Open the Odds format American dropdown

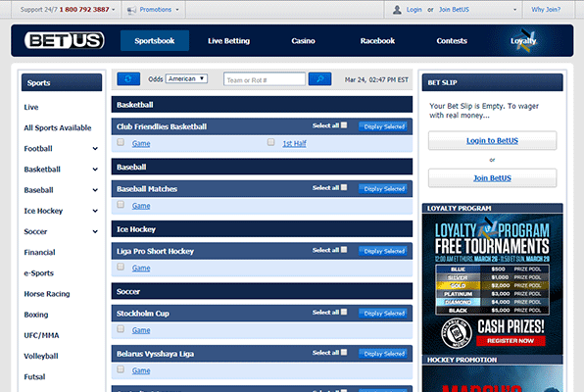coord(186,78)
